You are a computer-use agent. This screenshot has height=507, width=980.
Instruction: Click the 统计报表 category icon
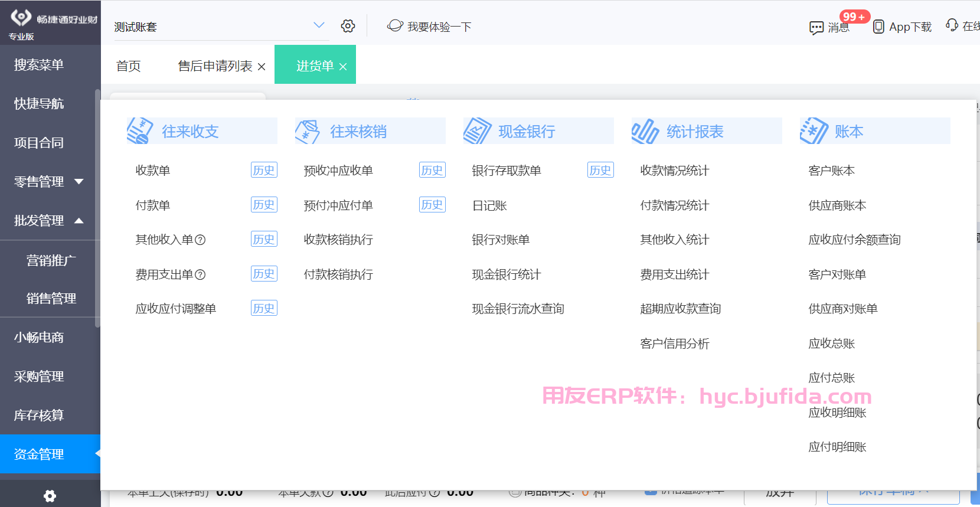pos(645,131)
